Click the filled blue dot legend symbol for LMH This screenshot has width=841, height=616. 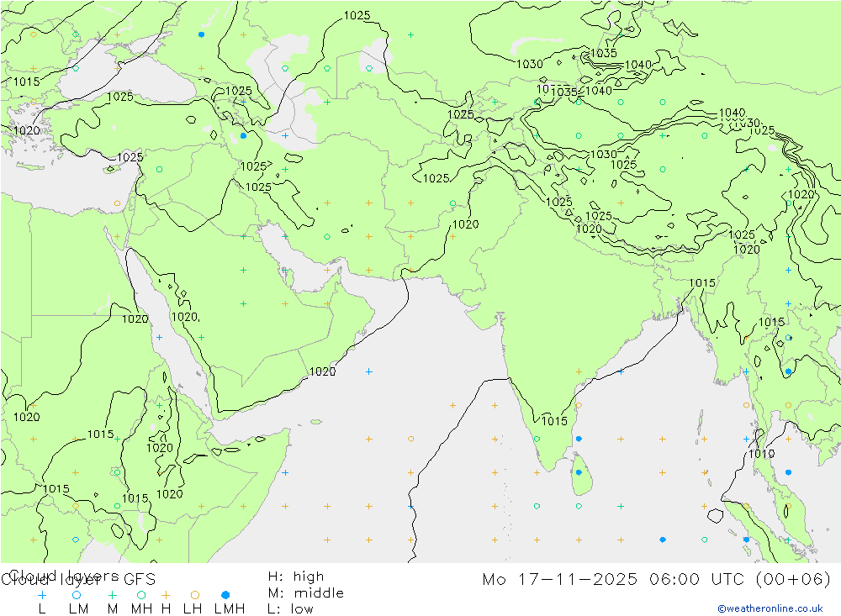(225, 595)
